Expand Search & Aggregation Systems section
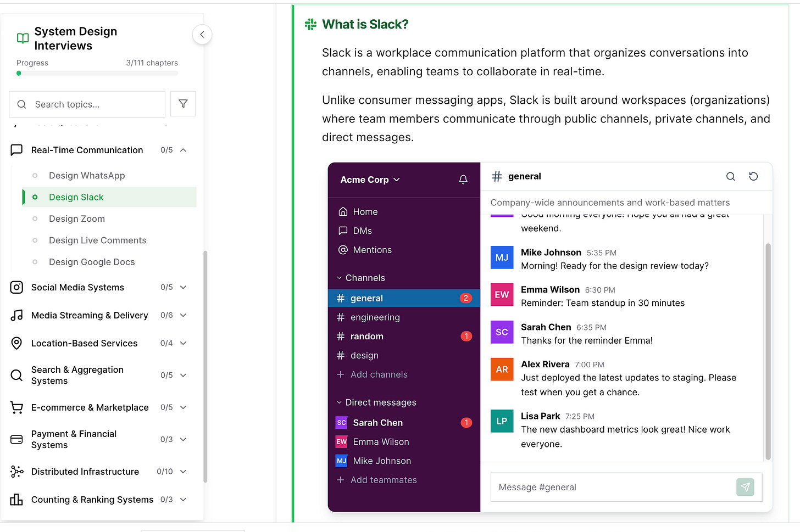The image size is (800, 532). (x=184, y=375)
